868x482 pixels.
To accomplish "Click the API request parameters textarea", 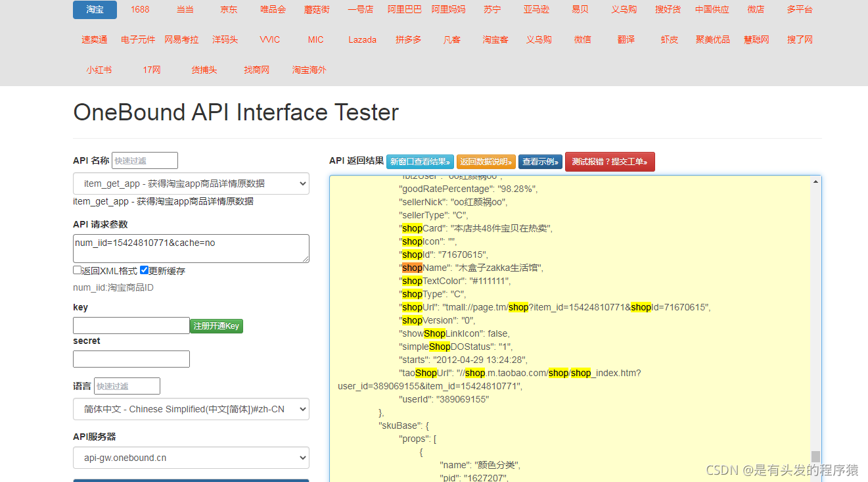I will 191,249.
